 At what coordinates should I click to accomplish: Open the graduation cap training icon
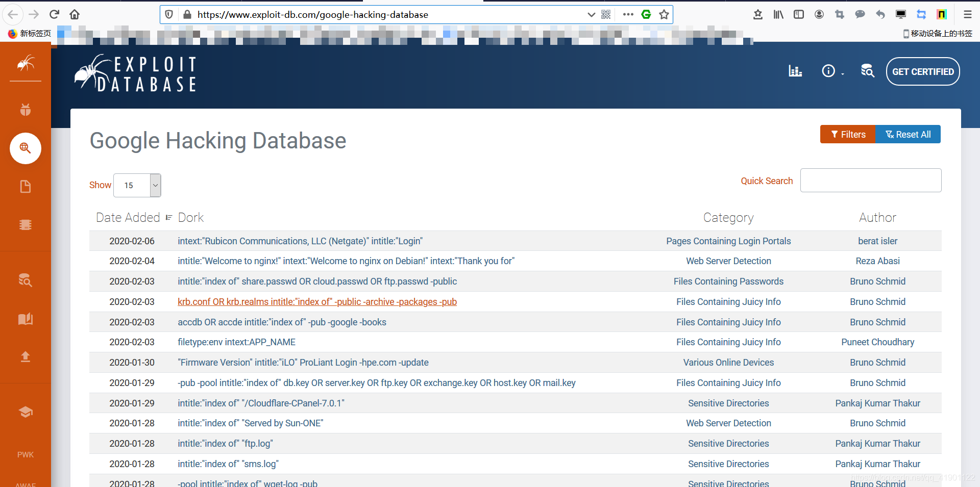pyautogui.click(x=26, y=412)
